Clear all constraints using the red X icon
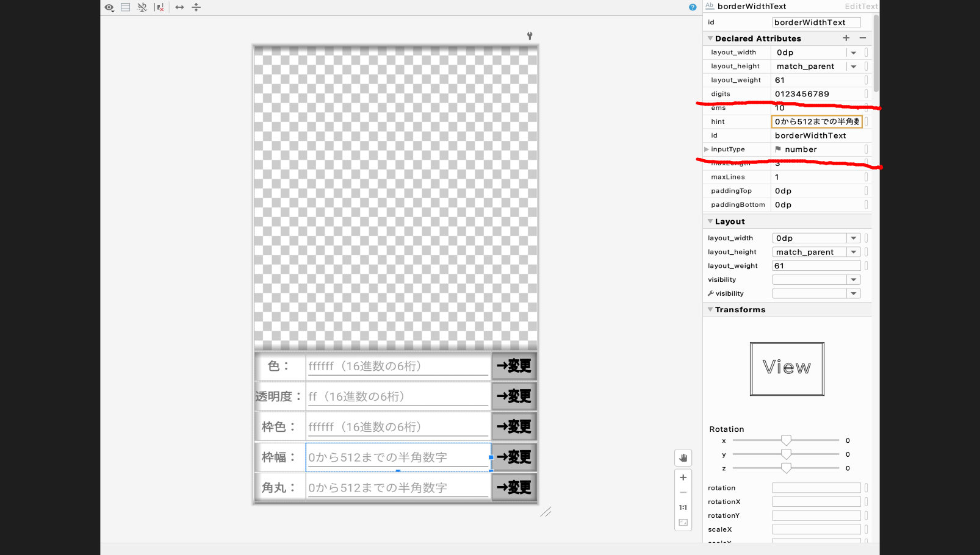 159,7
